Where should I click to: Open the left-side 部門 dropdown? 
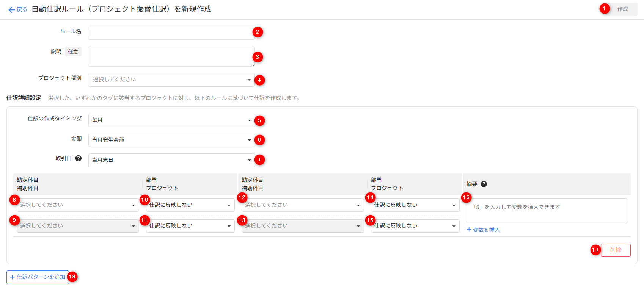190,205
